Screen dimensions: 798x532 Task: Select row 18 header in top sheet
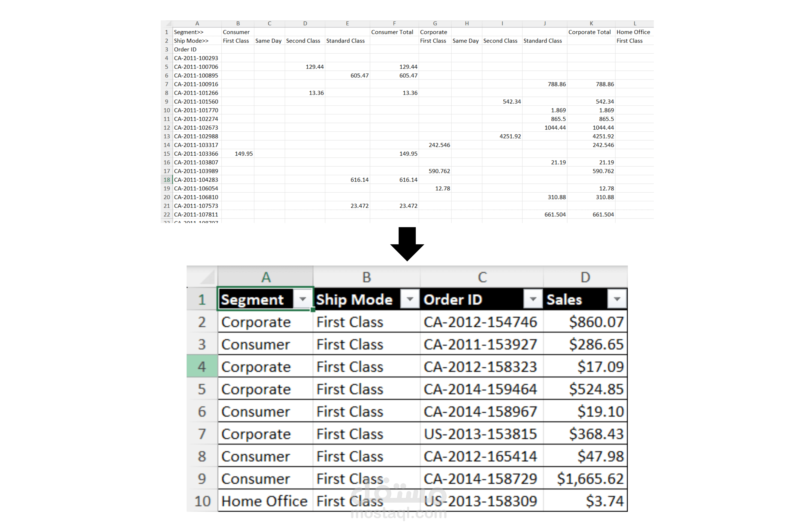pos(166,179)
